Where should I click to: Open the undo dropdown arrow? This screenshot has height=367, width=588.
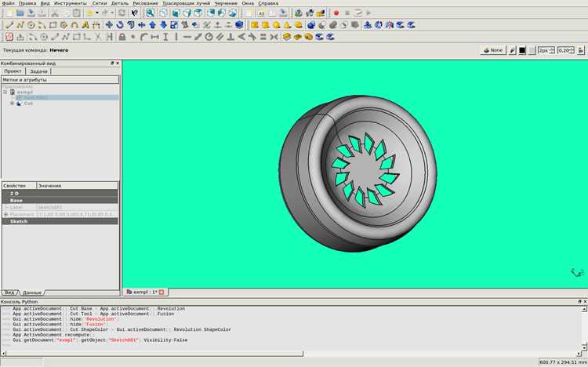pos(97,13)
